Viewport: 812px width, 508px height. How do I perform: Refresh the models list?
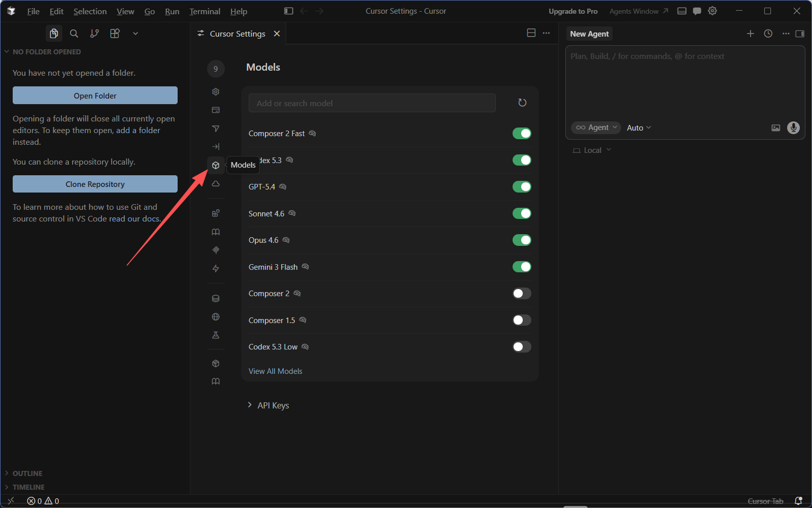522,103
